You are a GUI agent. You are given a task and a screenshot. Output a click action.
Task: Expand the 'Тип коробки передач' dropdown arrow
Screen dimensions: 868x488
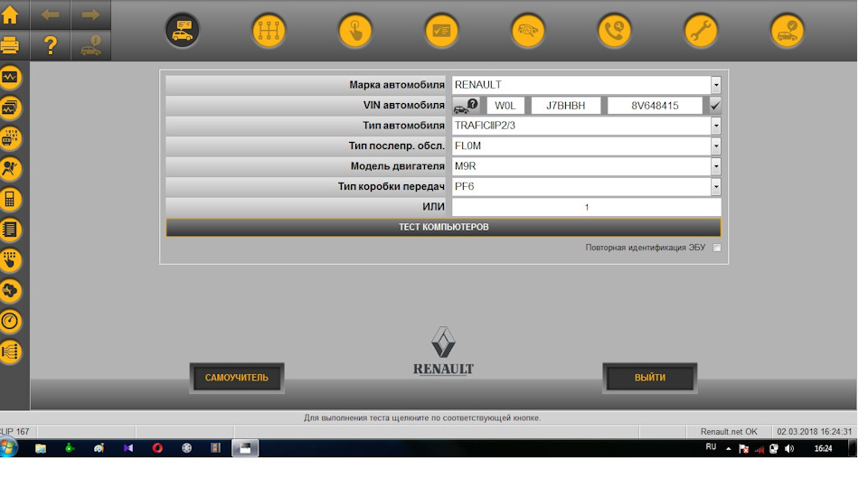[716, 186]
